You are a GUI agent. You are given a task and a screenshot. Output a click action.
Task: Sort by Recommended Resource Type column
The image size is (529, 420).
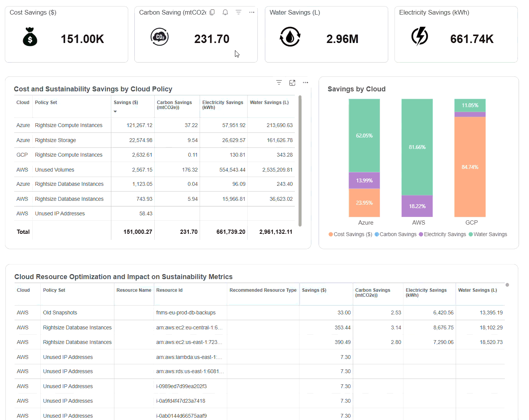263,290
